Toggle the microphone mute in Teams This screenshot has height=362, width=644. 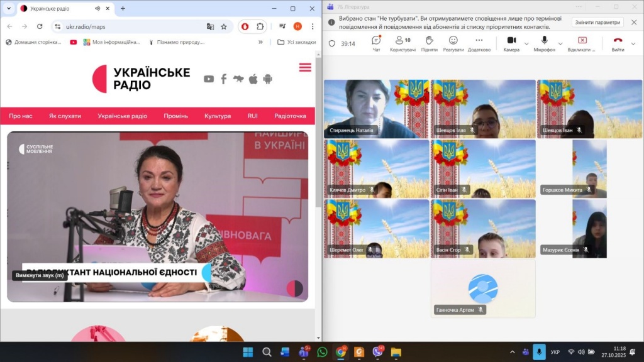(544, 42)
